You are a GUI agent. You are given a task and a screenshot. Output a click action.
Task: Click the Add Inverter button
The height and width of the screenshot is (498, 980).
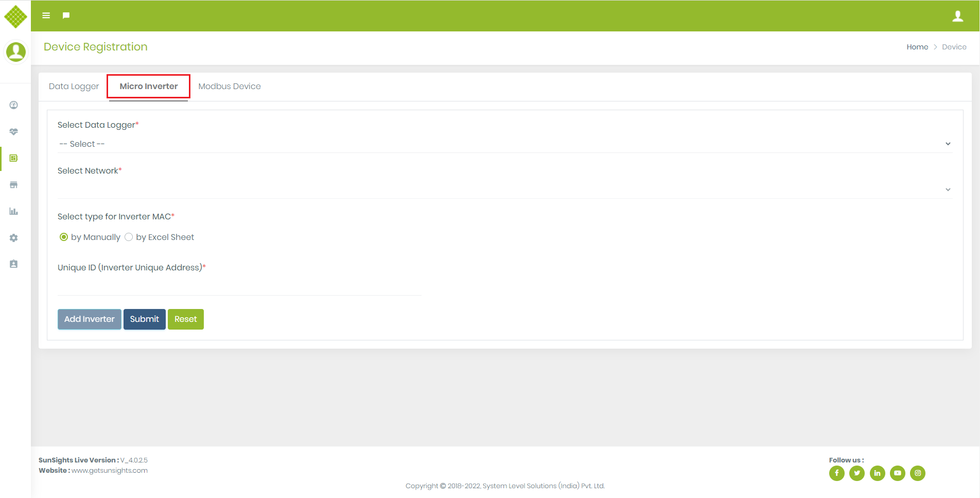pos(89,319)
